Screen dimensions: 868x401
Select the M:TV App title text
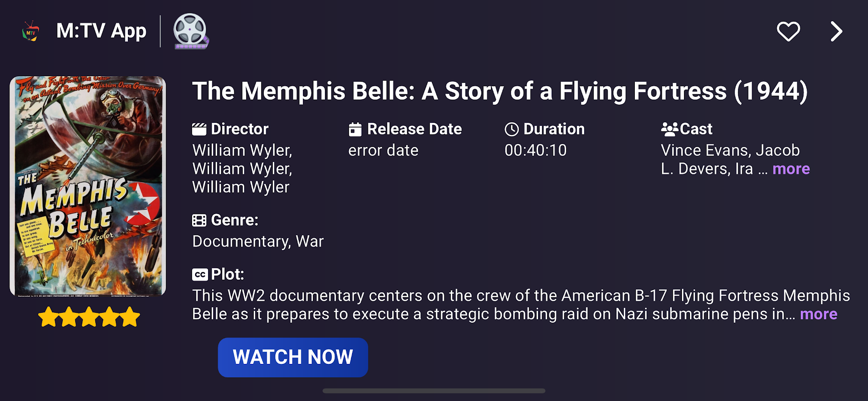point(101,31)
